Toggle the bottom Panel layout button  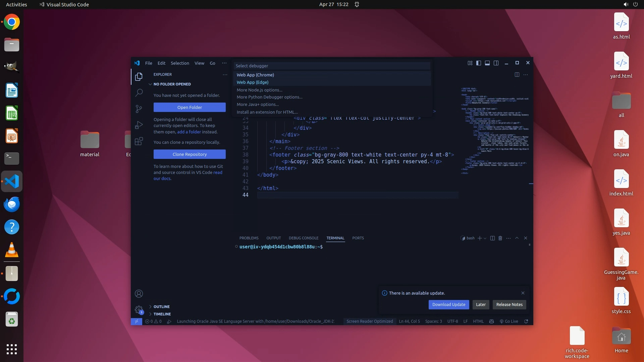tap(487, 63)
